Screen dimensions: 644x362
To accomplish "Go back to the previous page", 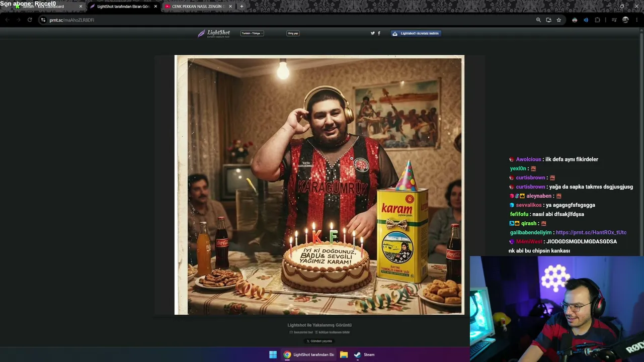I will [7, 20].
